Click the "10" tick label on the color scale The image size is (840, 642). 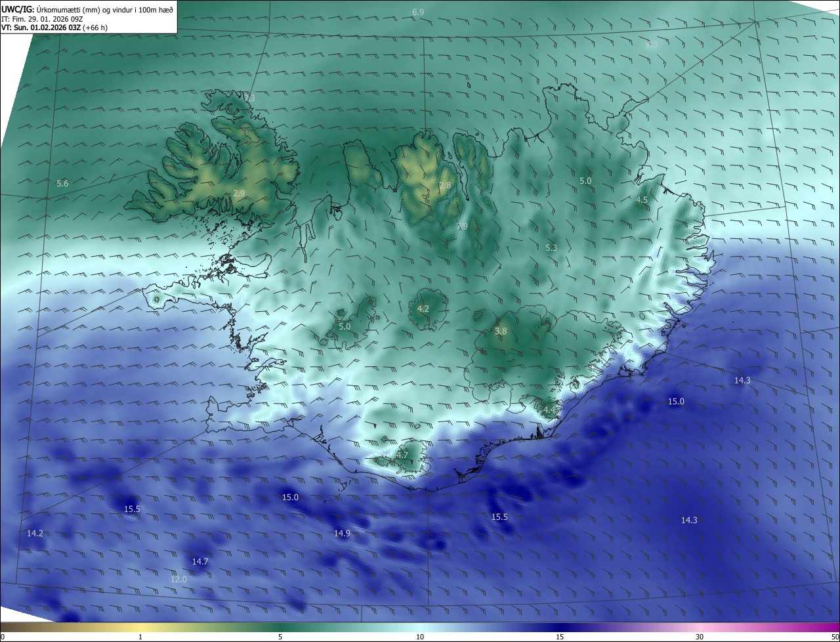(x=420, y=637)
